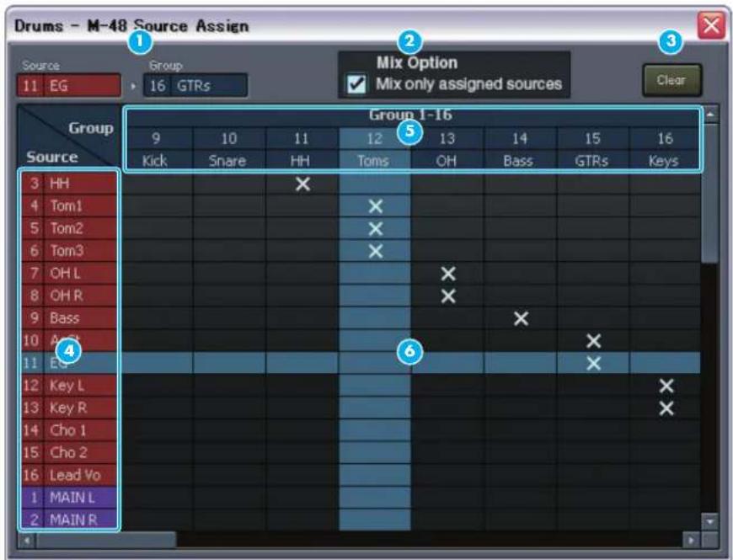Select source row 4 Tom1
This screenshot has width=733, height=560.
coord(69,206)
